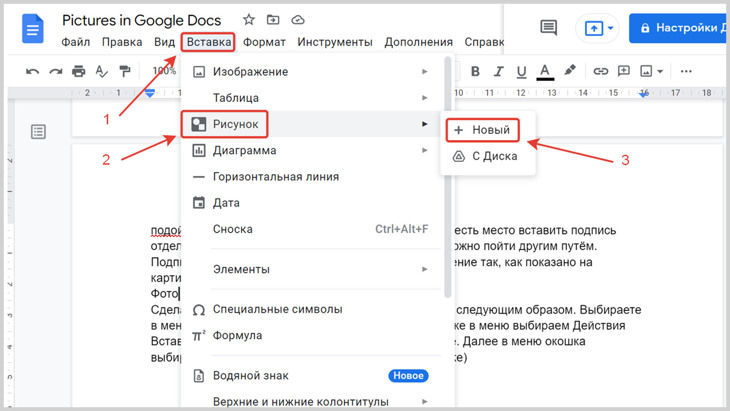Open the zoom 100% dropdown
This screenshot has height=411, width=730.
[164, 71]
